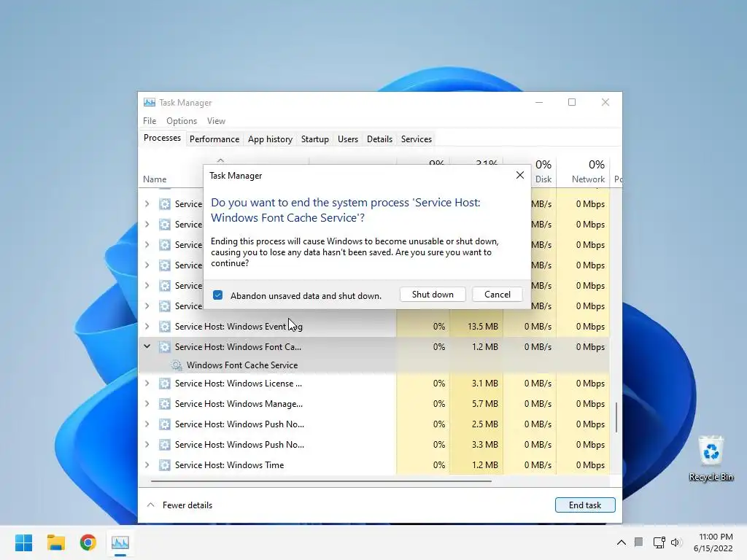Sort by the Name column header
Viewport: 747px width, 560px height.
tap(155, 179)
